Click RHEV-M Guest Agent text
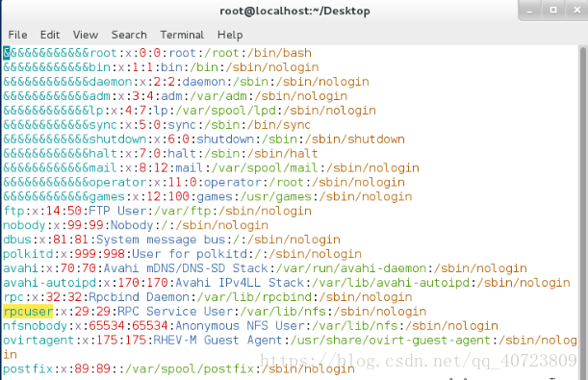588x380 pixels. pyautogui.click(x=217, y=340)
